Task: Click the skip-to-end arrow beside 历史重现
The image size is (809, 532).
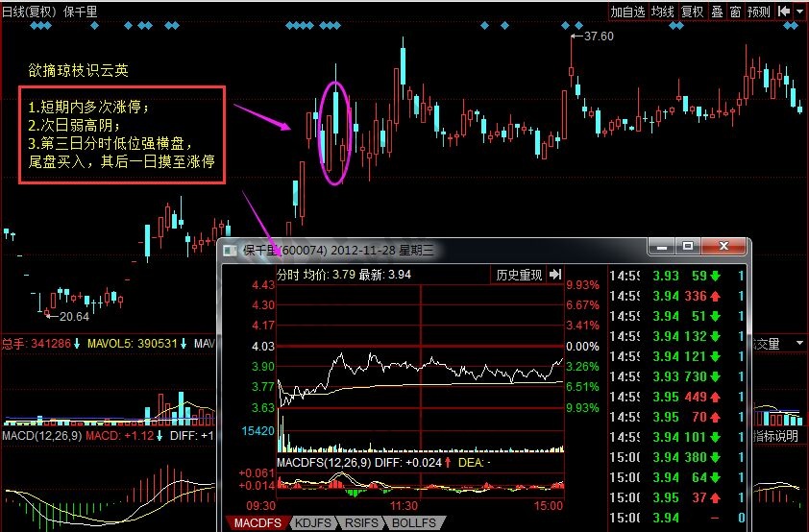Action: coord(554,275)
